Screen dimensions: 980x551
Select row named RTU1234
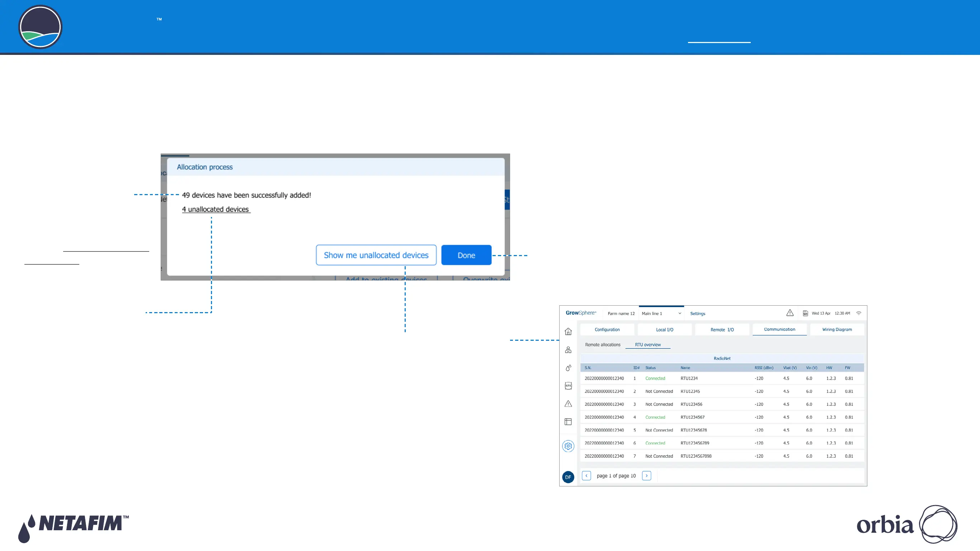[722, 378]
